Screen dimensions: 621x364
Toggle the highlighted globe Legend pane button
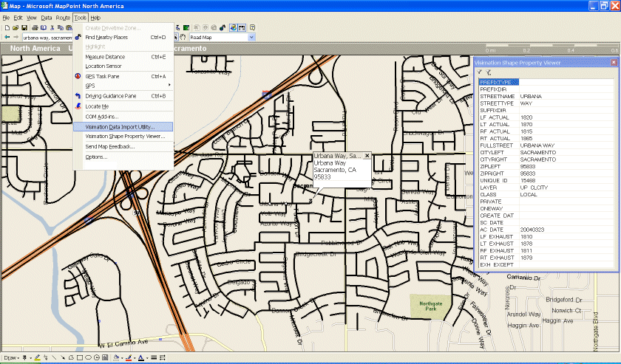tap(234, 28)
